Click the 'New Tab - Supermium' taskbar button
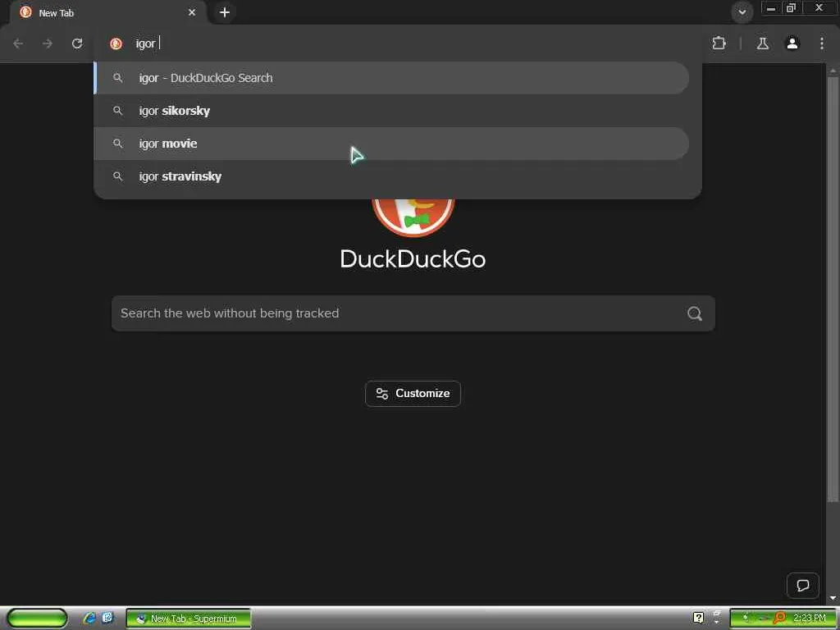The width and height of the screenshot is (840, 630). [x=188, y=619]
